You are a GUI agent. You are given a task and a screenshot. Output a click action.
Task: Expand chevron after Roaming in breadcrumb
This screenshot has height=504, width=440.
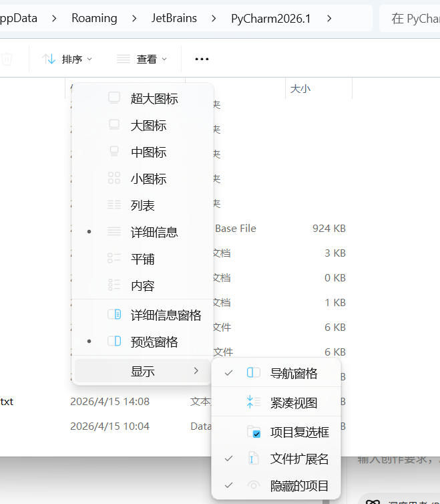(x=134, y=18)
